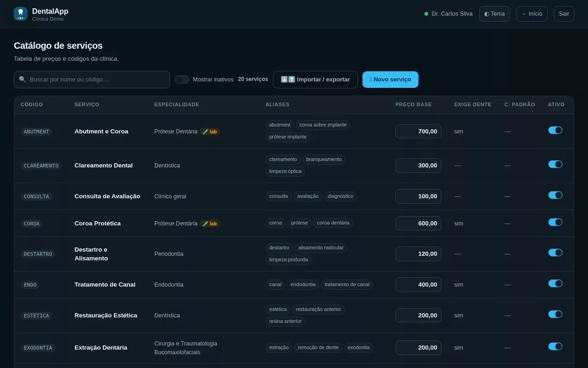Click the search magnifier icon

[x=23, y=80]
